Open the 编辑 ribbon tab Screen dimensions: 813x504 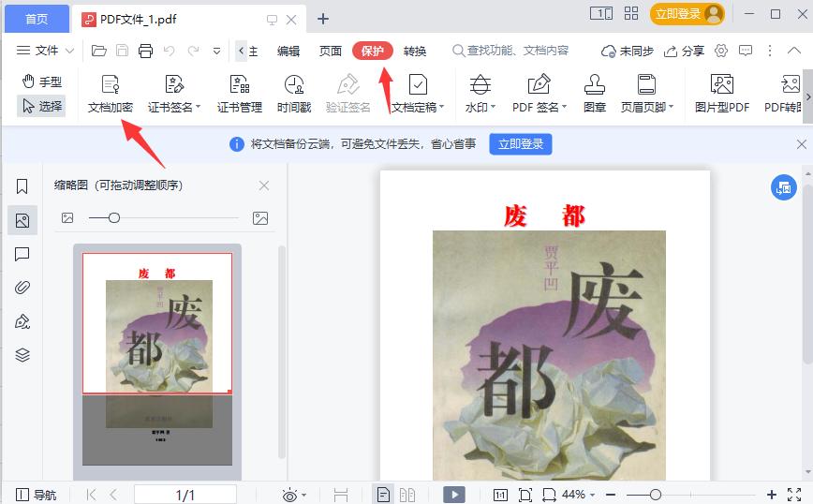pos(288,51)
